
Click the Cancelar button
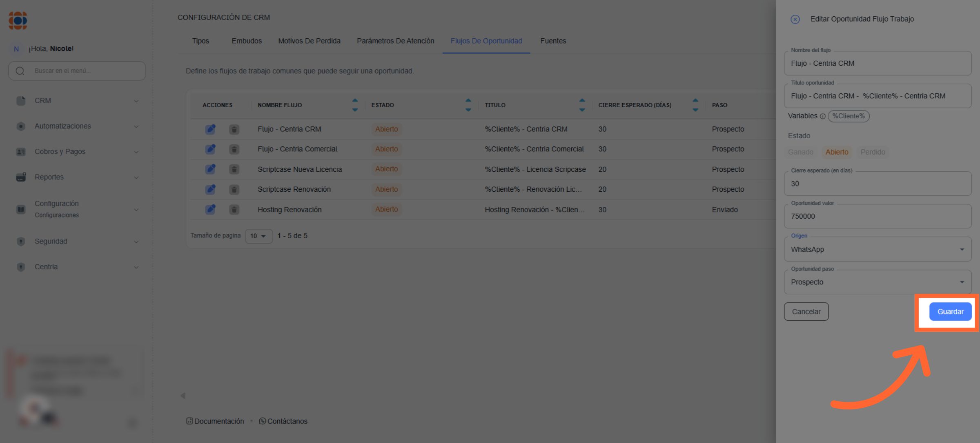(806, 312)
